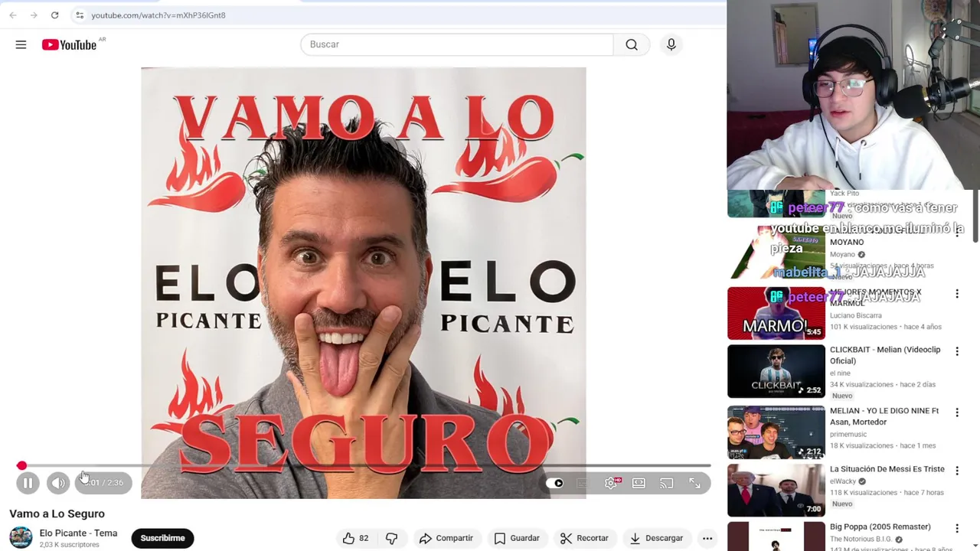Open player settings gear
Image resolution: width=980 pixels, height=551 pixels.
click(611, 484)
